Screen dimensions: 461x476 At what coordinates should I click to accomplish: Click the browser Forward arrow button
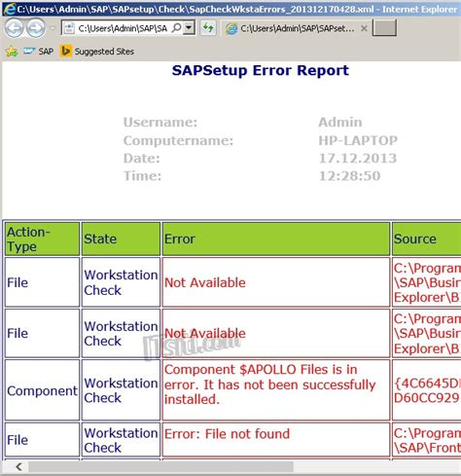[36, 28]
